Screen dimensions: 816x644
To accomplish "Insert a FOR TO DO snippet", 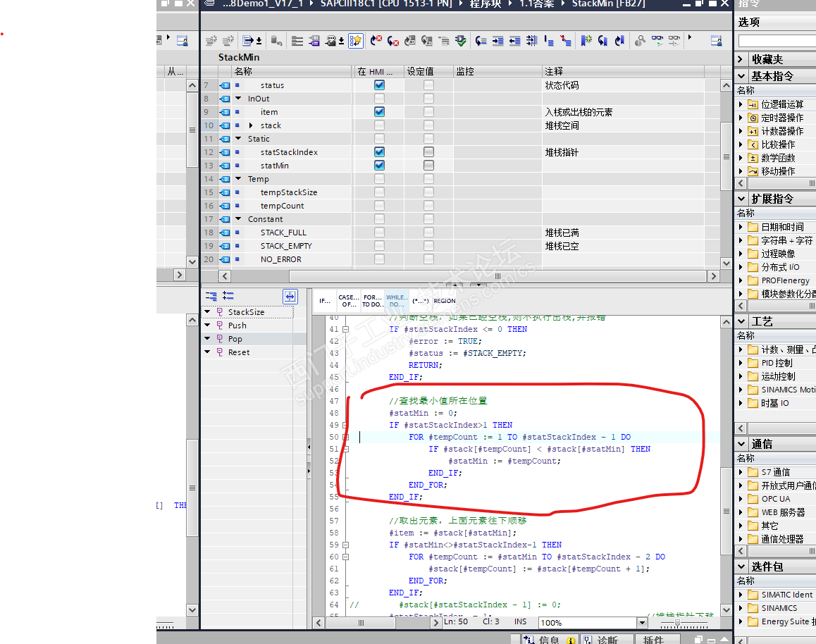I will pyautogui.click(x=373, y=301).
